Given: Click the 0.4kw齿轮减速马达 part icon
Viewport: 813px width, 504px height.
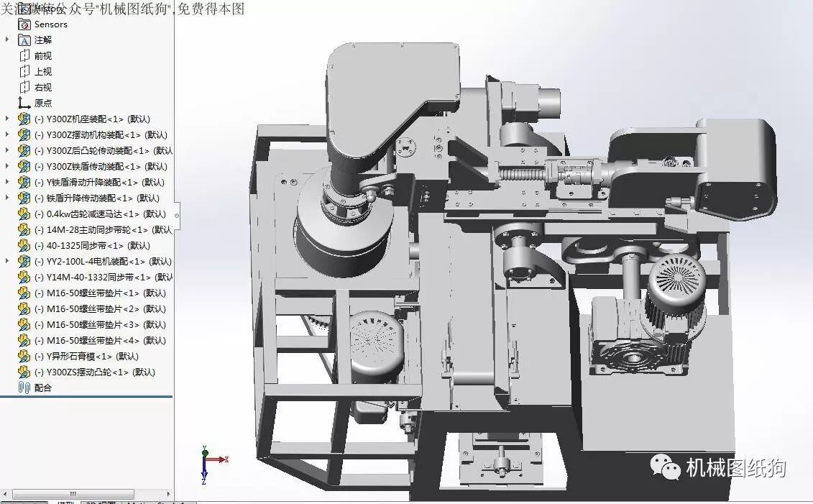Looking at the screenshot, I should pos(24,214).
